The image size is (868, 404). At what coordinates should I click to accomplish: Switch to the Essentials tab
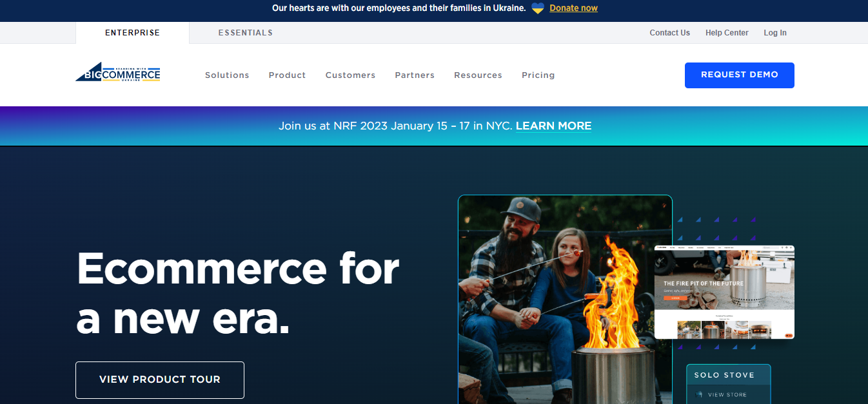(246, 33)
